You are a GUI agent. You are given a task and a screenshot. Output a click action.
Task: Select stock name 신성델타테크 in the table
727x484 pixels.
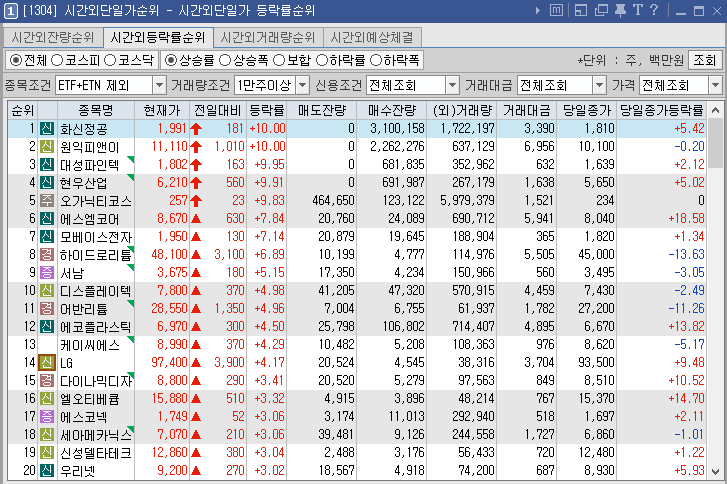tap(96, 453)
